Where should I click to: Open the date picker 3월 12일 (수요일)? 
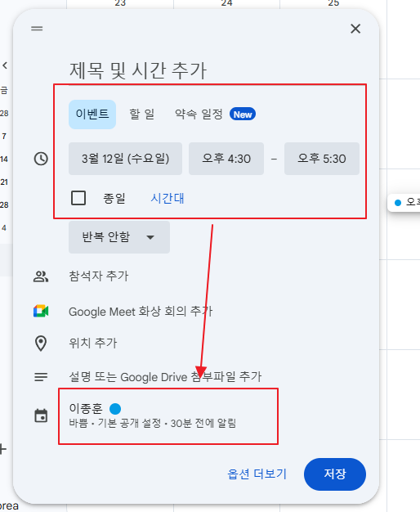click(x=125, y=159)
